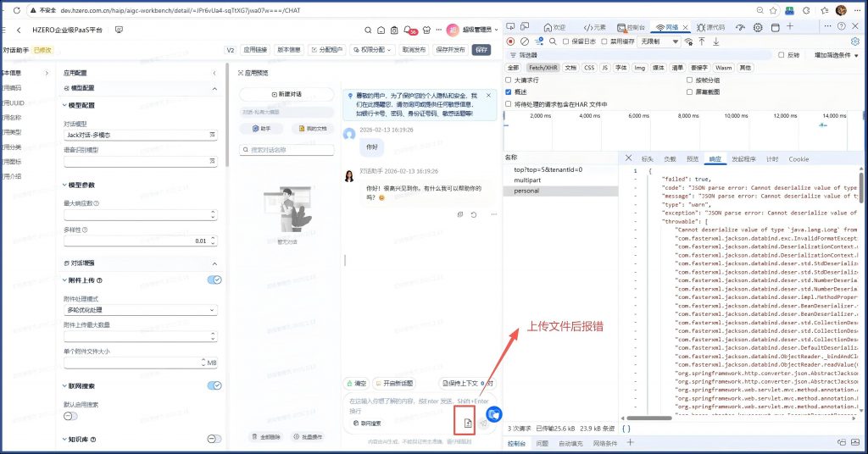Click the record network log button in DevTools
Viewport: 868px width, 454px height.
tap(510, 41)
